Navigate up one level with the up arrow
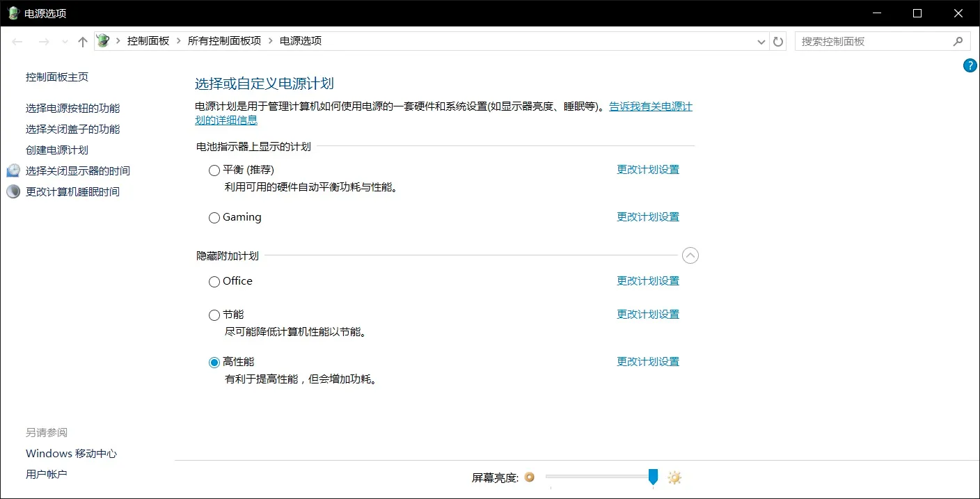Image resolution: width=980 pixels, height=499 pixels. coord(82,41)
